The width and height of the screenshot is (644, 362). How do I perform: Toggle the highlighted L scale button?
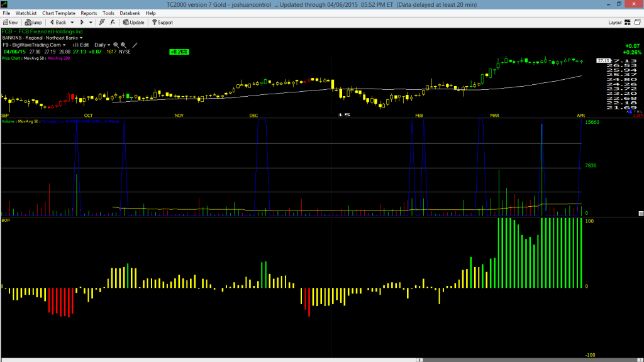pyautogui.click(x=630, y=112)
